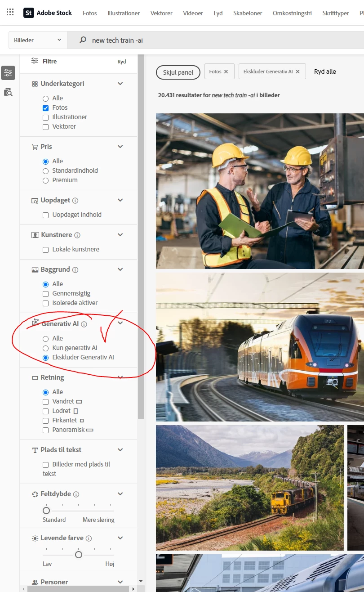Open the find similar image search icon
This screenshot has height=592, width=364.
click(8, 92)
